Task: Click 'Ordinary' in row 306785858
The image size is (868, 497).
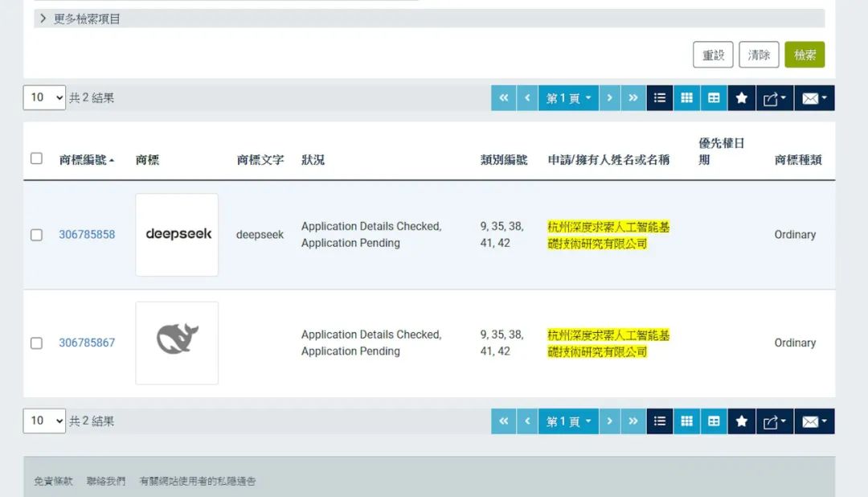Action: pyautogui.click(x=795, y=234)
